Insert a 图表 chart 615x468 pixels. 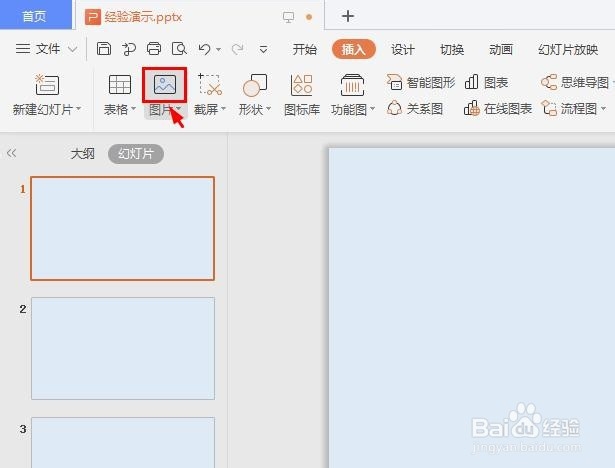[486, 82]
